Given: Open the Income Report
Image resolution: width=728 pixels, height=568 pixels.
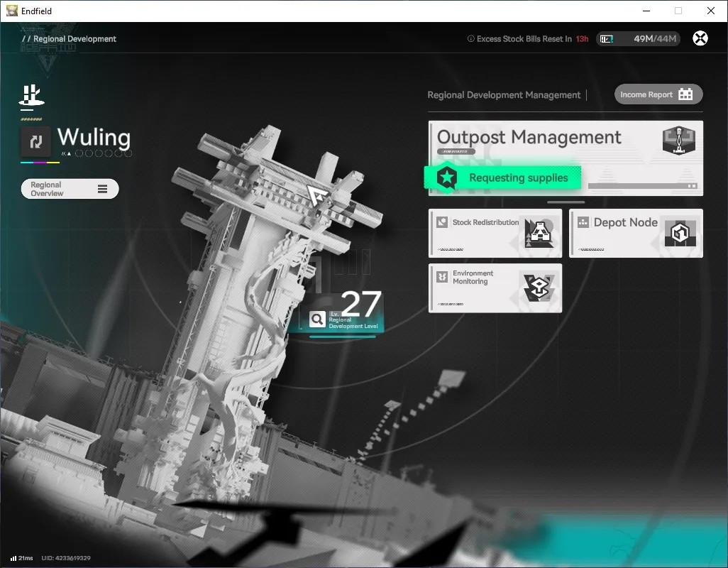Looking at the screenshot, I should click(658, 94).
